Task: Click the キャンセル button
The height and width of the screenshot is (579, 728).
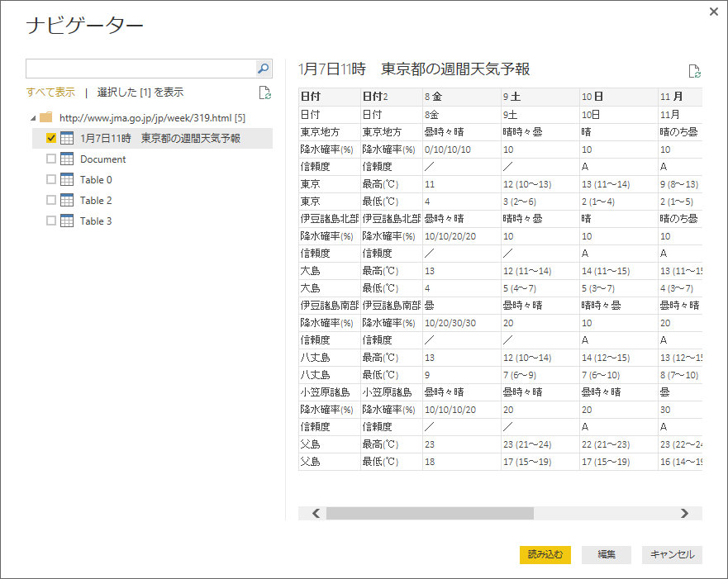Action: pyautogui.click(x=672, y=554)
